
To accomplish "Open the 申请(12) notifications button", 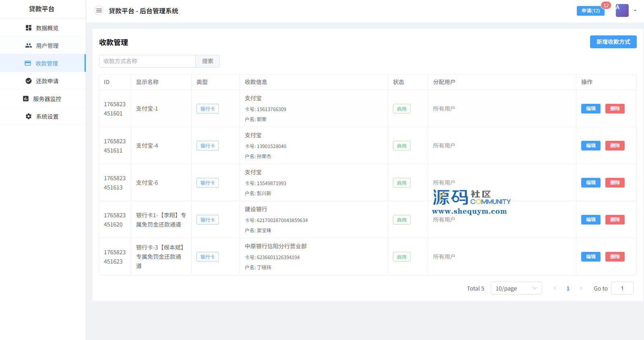I will (590, 11).
